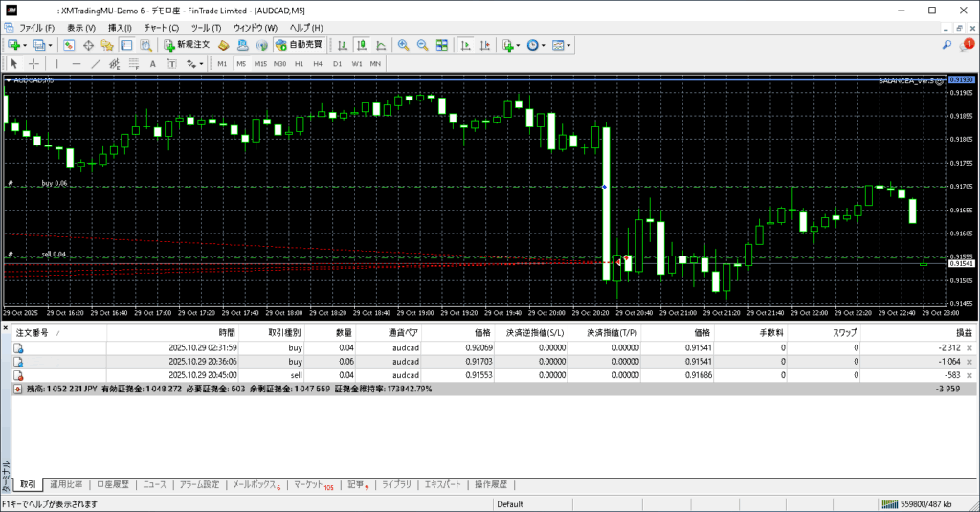Image resolution: width=980 pixels, height=512 pixels.
Task: Switch chart to candlestick display
Action: click(x=363, y=45)
